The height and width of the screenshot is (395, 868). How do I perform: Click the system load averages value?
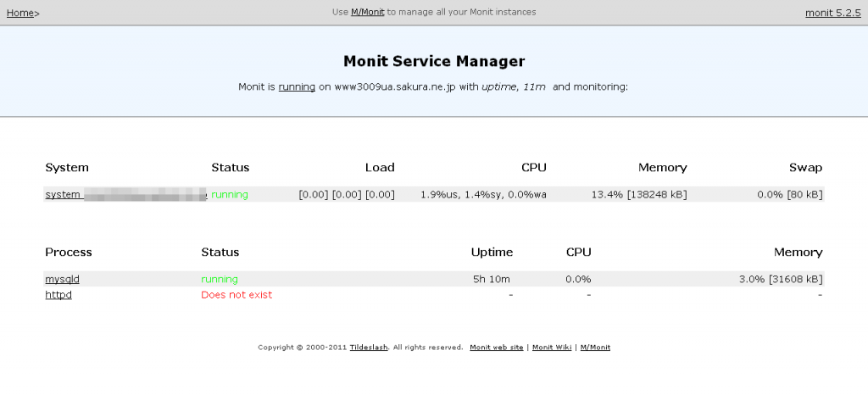point(347,194)
